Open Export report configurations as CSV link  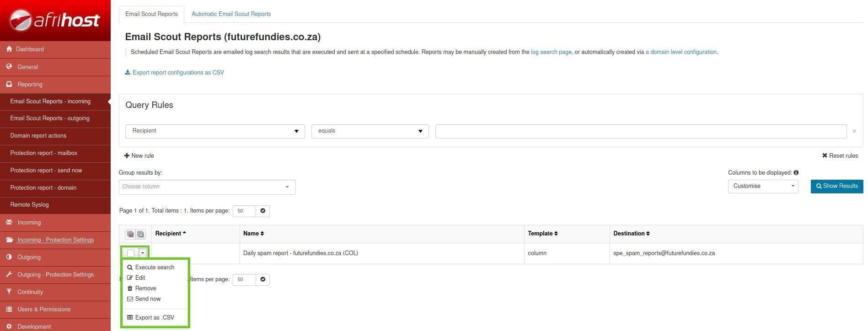point(178,73)
